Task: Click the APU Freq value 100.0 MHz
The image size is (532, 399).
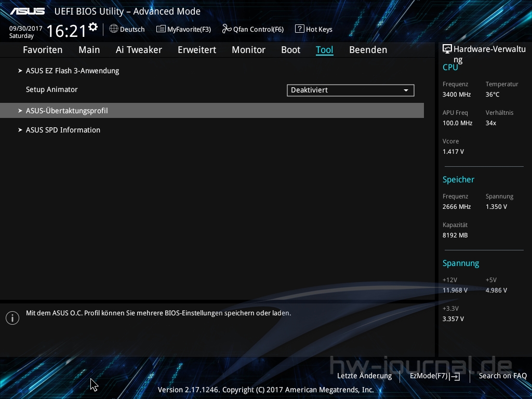Action: click(x=457, y=123)
